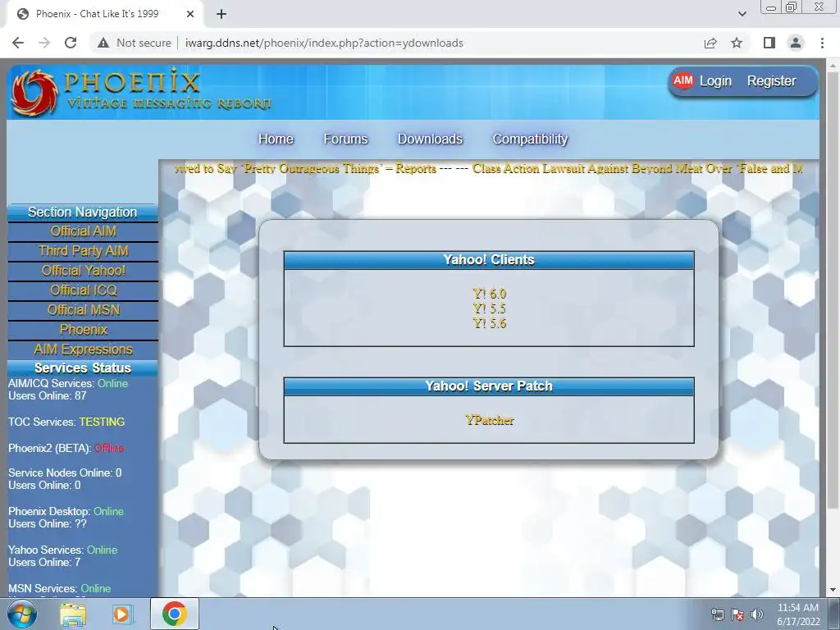Click the browser back arrow

(x=18, y=43)
